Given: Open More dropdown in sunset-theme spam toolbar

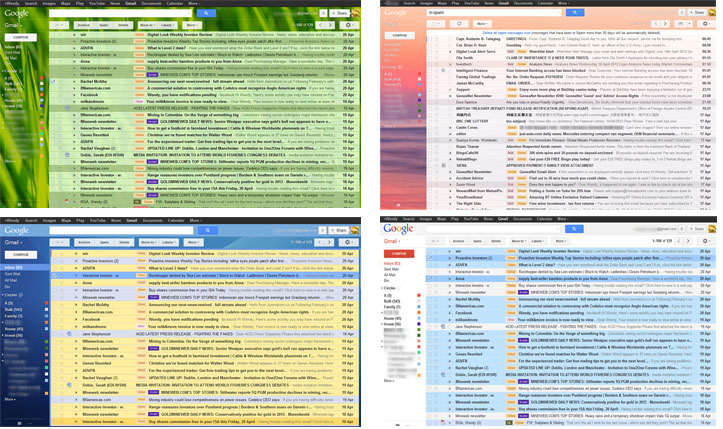Looking at the screenshot, I should [x=481, y=24].
